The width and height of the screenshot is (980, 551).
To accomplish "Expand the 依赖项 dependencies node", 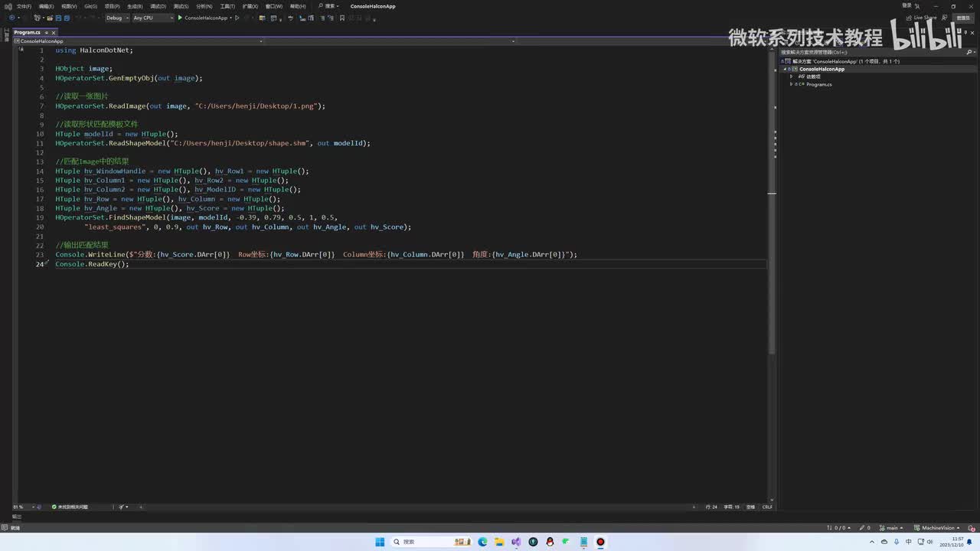I will coord(792,77).
